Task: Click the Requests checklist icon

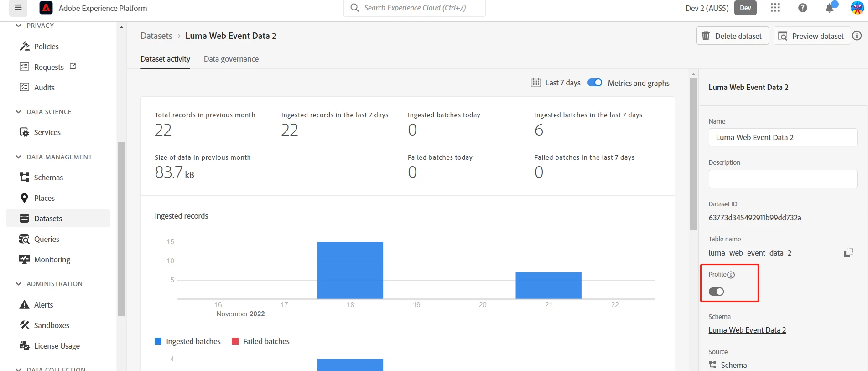Action: (25, 67)
